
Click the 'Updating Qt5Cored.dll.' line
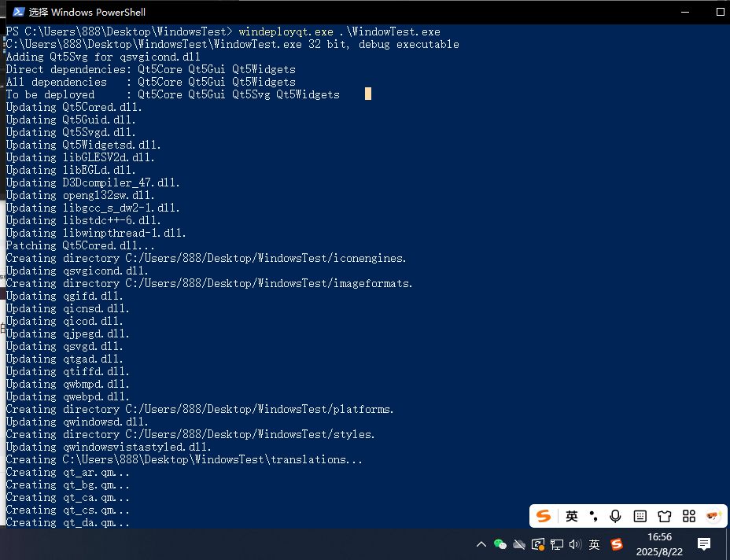[x=74, y=107]
